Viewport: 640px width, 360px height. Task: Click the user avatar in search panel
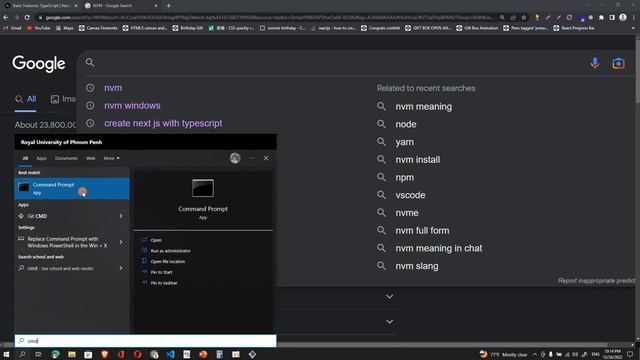coord(235,158)
